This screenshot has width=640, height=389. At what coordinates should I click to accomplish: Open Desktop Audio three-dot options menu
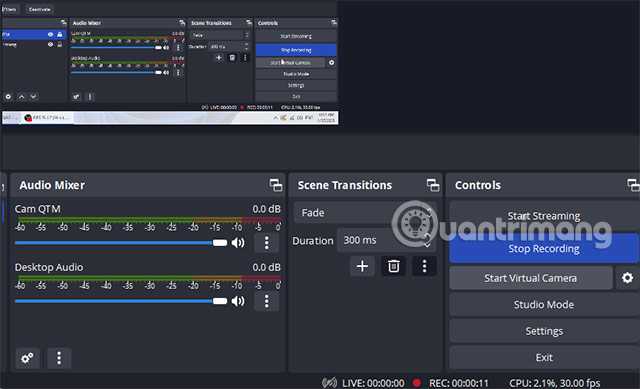tap(267, 301)
